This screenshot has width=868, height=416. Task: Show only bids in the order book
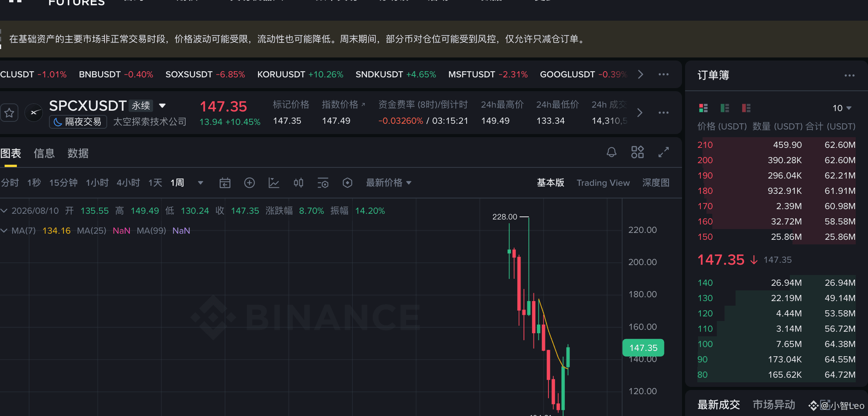click(725, 108)
